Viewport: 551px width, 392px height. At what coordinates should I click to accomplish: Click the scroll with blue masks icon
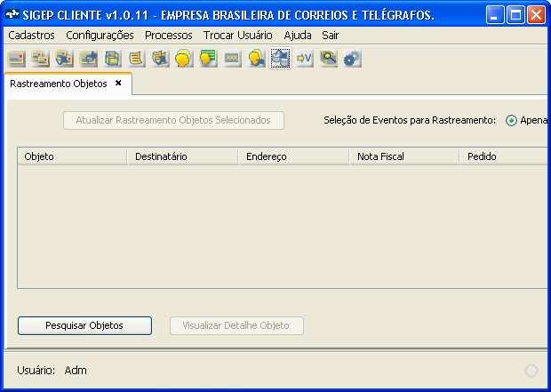point(160,59)
